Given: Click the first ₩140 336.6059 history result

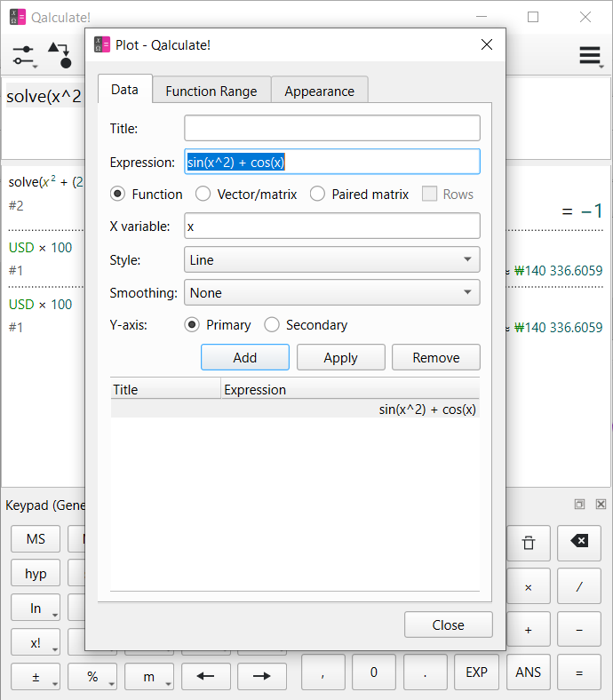Looking at the screenshot, I should click(x=558, y=271).
